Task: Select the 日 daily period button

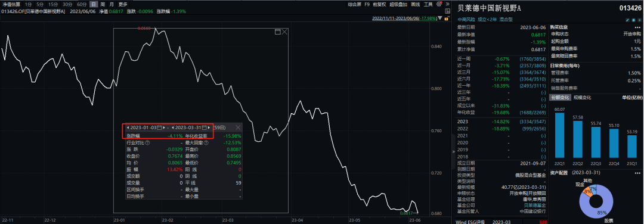Action: pos(94,4)
